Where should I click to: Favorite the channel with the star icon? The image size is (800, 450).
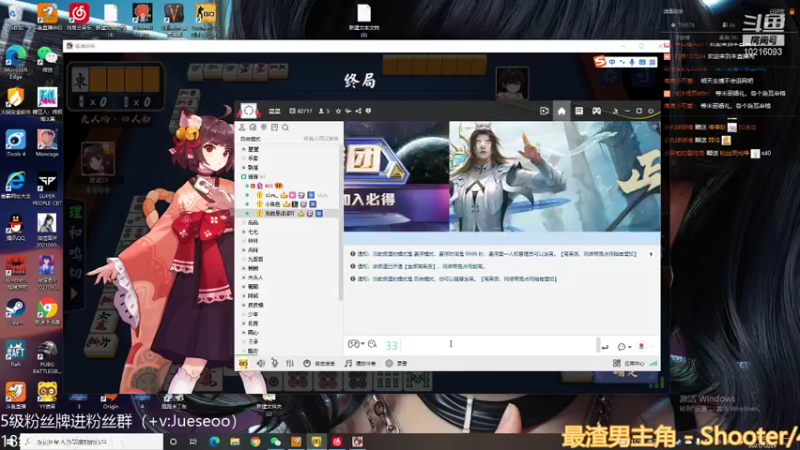338,111
